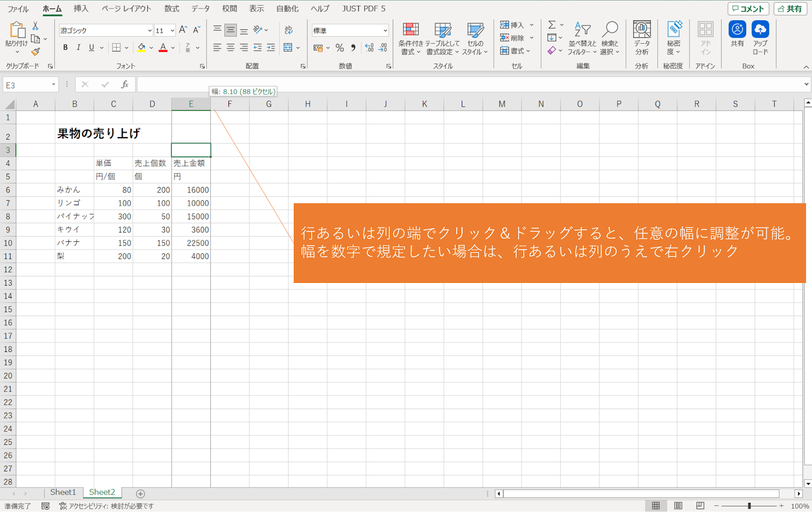Increase decimal places icon
This screenshot has height=512, width=812.
(369, 48)
